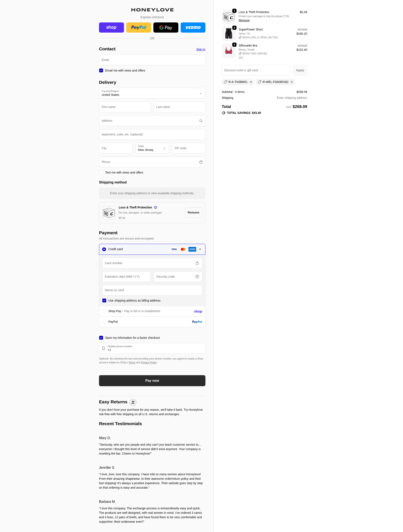Expand the State dropdown showing New Jersey

152,148
